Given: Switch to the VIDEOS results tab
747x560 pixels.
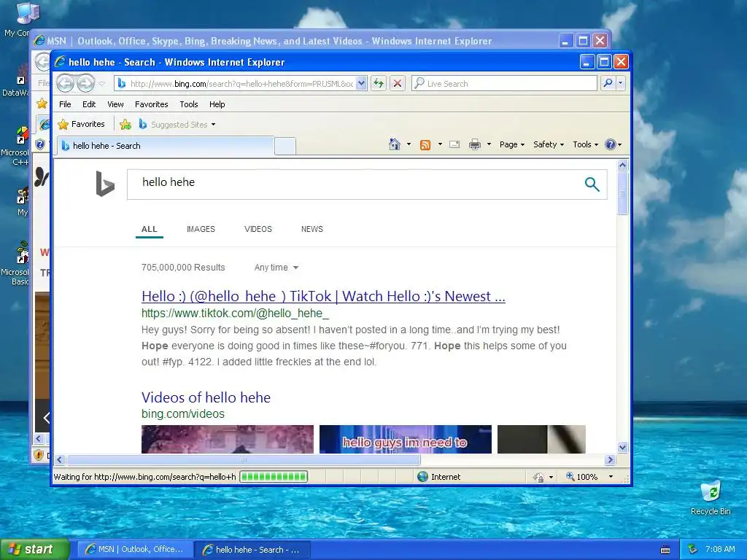Looking at the screenshot, I should [x=258, y=229].
